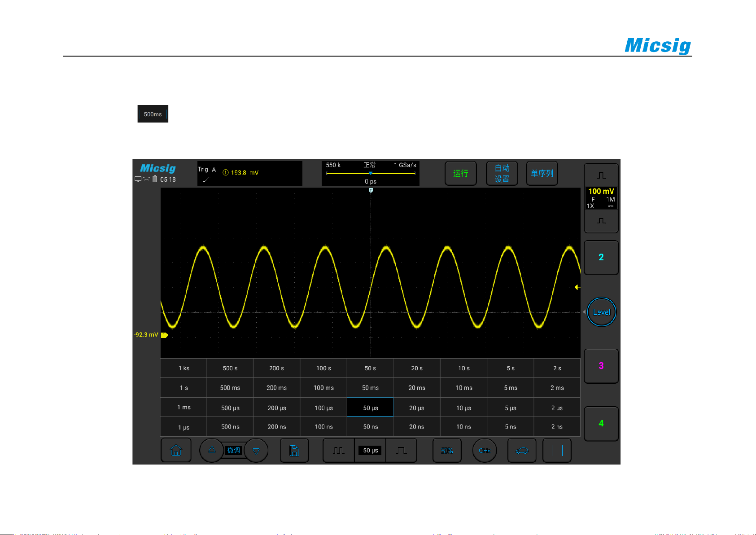The height and width of the screenshot is (535, 756).
Task: Click the save floppy disk icon
Action: click(294, 450)
